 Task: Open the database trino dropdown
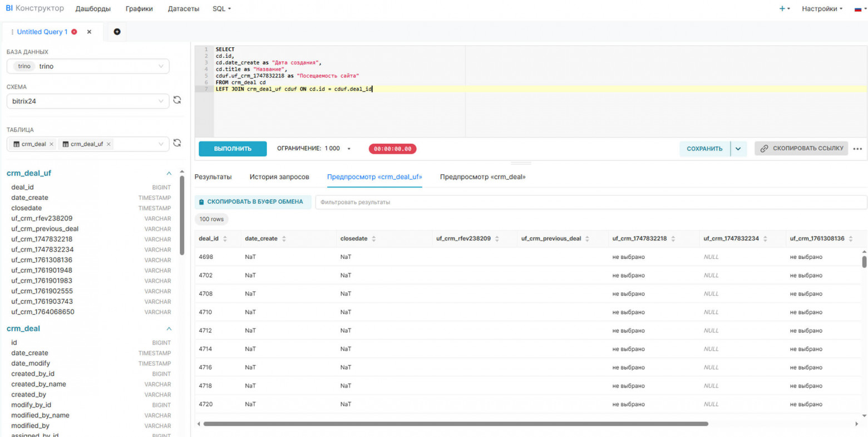click(88, 66)
